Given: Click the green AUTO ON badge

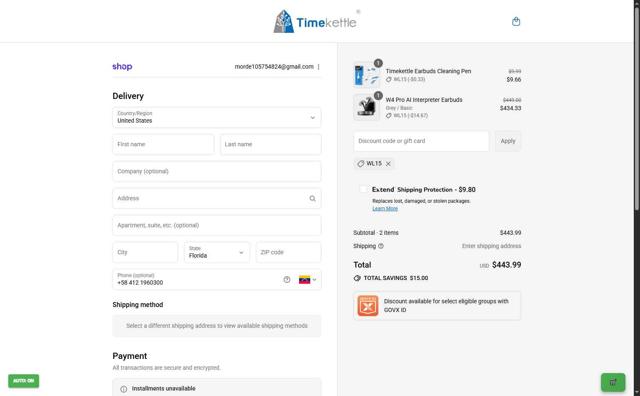Looking at the screenshot, I should 24,381.
